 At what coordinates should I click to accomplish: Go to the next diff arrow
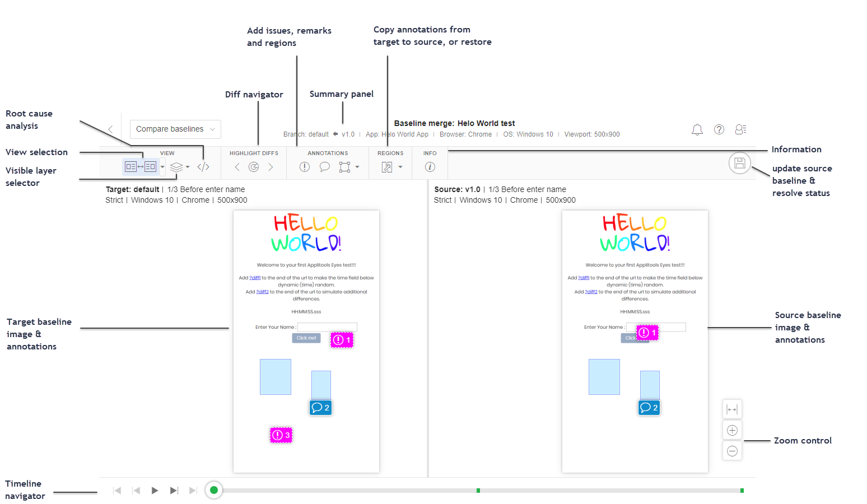tap(271, 167)
